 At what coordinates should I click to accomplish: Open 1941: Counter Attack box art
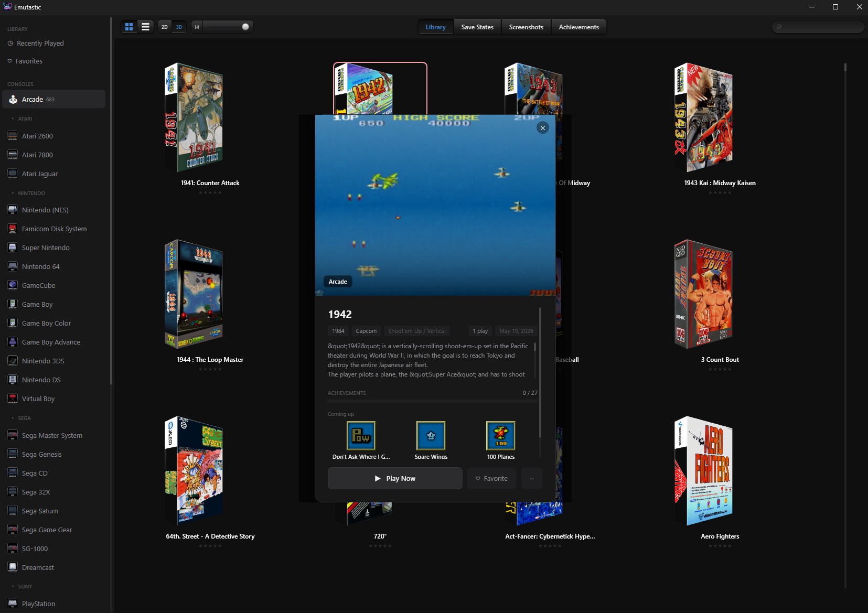(194, 117)
